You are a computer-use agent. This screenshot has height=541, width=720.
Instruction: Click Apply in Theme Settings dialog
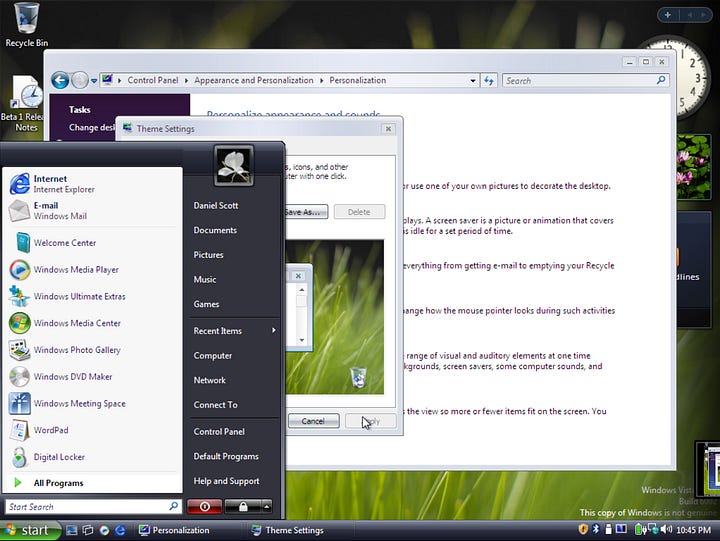371,421
